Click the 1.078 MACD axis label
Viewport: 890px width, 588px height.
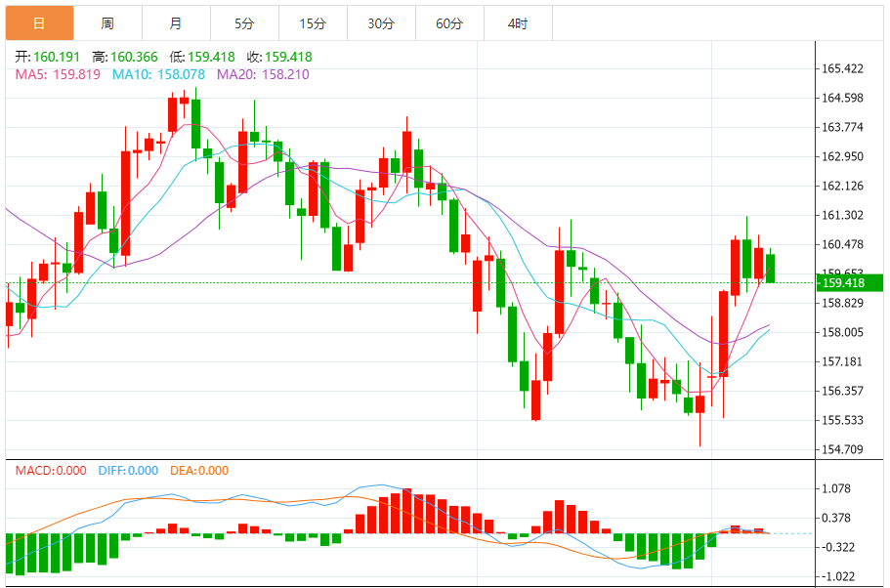(836, 488)
